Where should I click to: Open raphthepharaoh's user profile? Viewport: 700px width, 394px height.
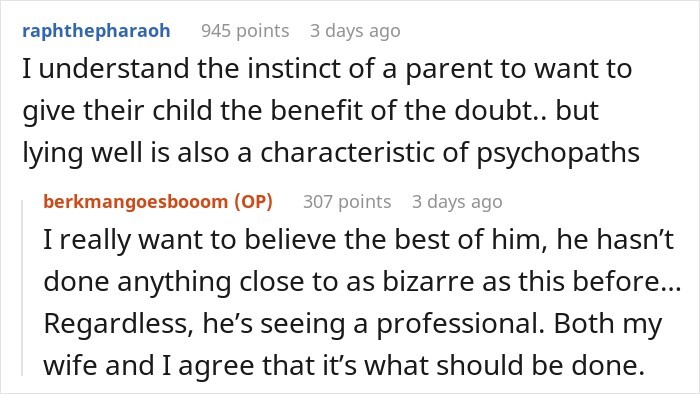(96, 31)
